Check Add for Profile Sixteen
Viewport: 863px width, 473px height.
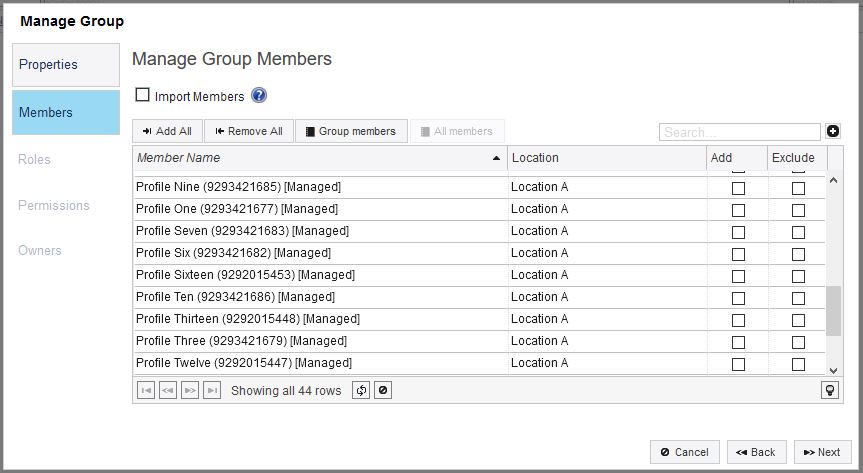pyautogui.click(x=738, y=276)
